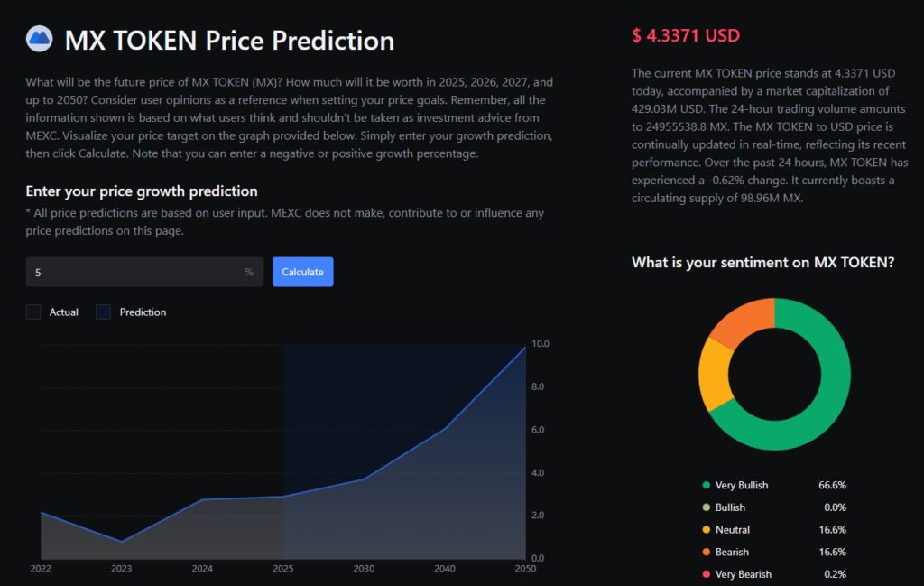924x586 pixels.
Task: Click the growth percentage input field
Action: (135, 272)
